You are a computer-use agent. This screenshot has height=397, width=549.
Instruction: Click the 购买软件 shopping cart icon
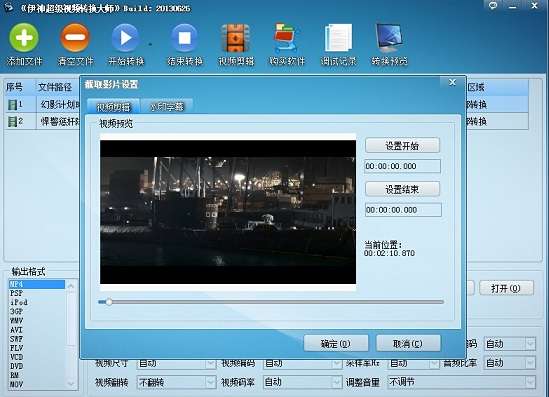coord(286,38)
